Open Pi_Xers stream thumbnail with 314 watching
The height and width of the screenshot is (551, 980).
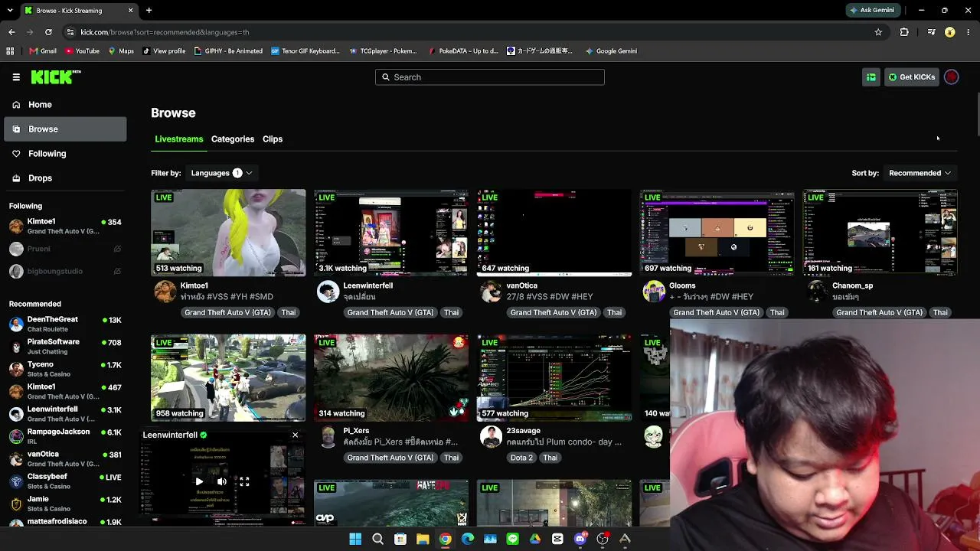pyautogui.click(x=391, y=378)
